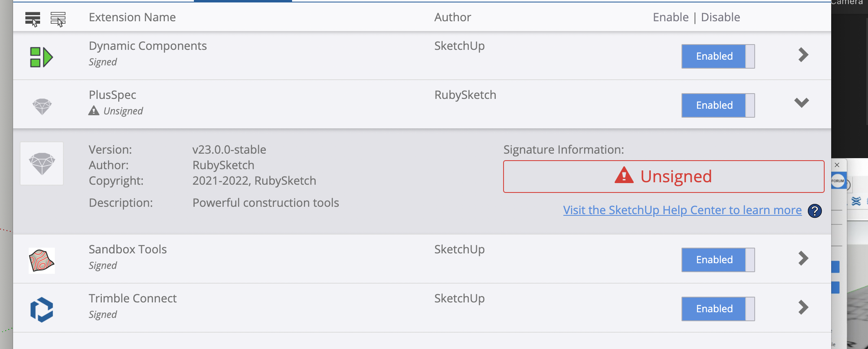Click SketchUp author in Trimble Connect row
This screenshot has width=868, height=349.
click(x=459, y=298)
